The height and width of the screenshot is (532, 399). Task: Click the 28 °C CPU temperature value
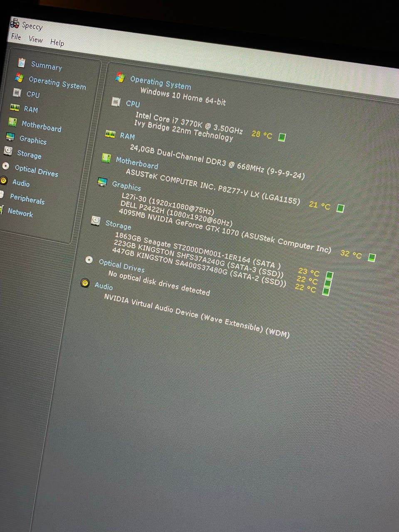click(262, 135)
